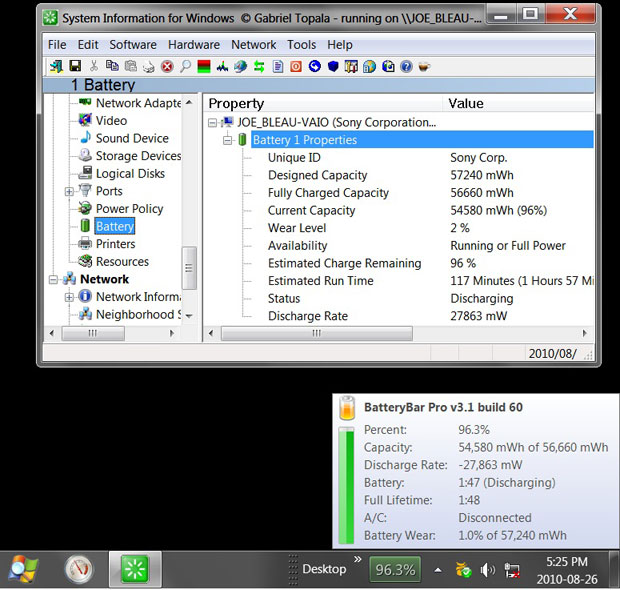Viewport: 620px width, 590px height.
Task: Click the globe network toolbar icon
Action: 240,66
